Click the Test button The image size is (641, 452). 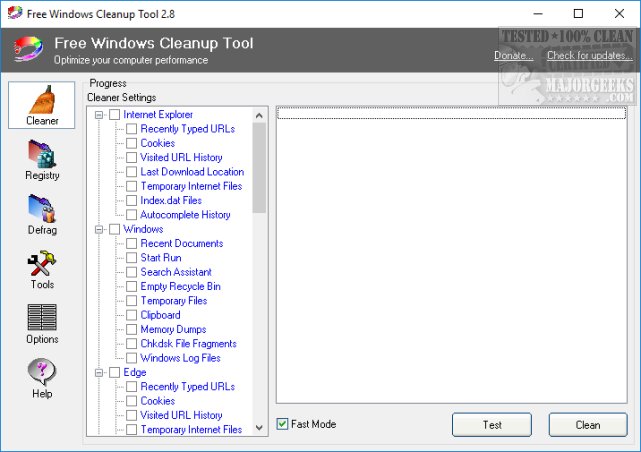(x=492, y=425)
